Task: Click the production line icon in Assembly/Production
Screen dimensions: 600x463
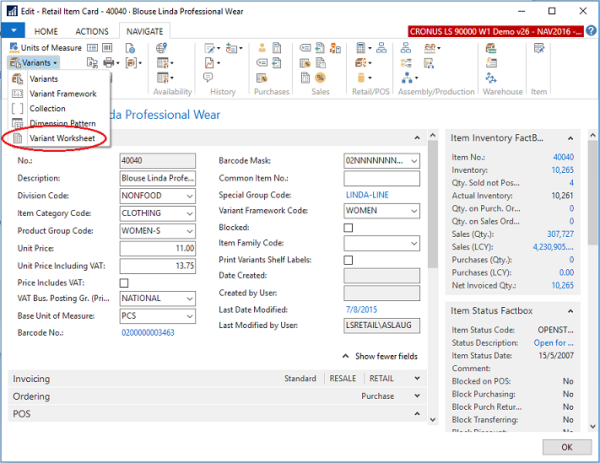Action: pyautogui.click(x=430, y=48)
